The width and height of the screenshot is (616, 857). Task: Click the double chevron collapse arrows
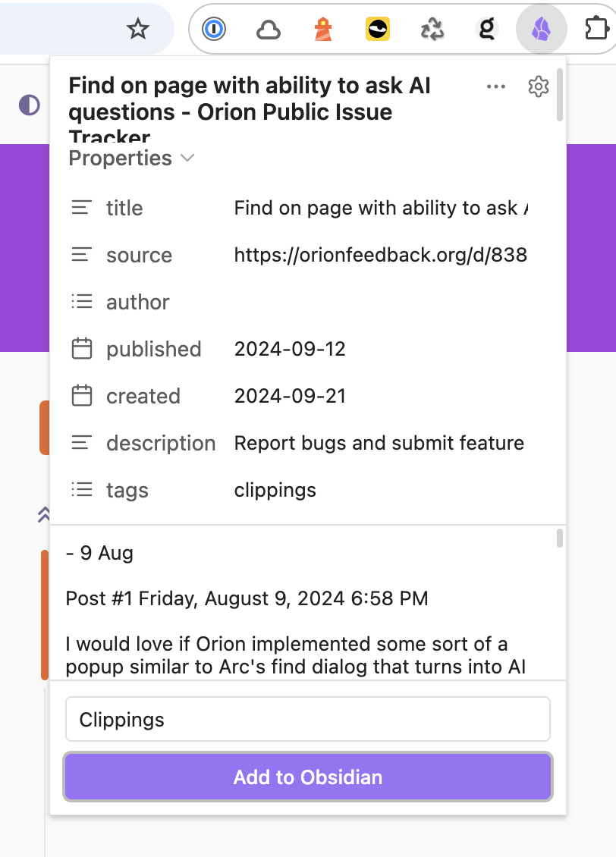pos(44,516)
